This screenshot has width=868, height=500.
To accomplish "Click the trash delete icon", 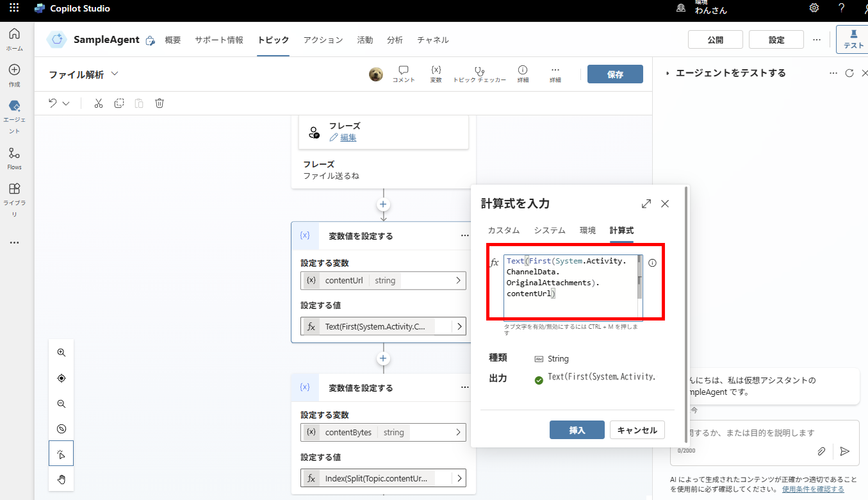I will click(x=159, y=103).
